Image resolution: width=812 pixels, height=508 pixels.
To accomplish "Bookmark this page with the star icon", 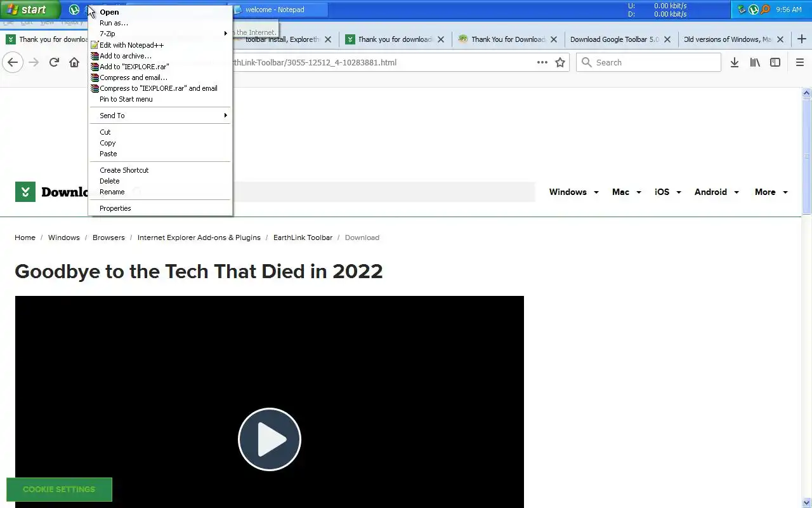I will (x=560, y=62).
